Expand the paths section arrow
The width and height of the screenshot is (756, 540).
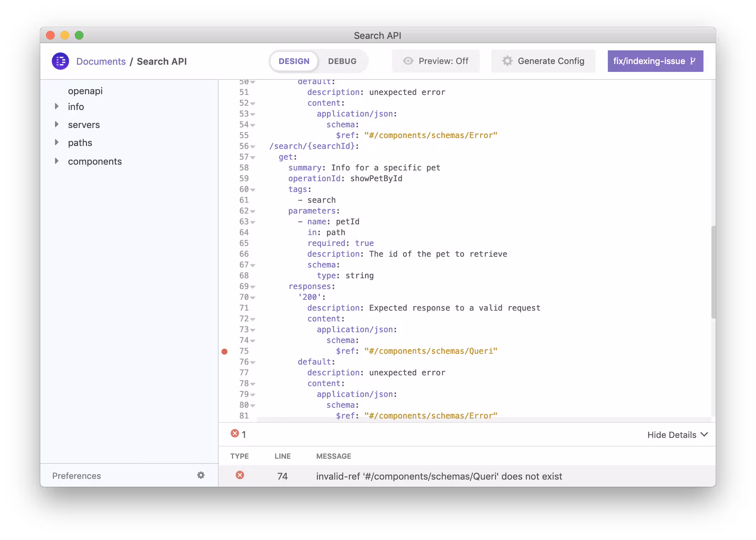click(56, 142)
